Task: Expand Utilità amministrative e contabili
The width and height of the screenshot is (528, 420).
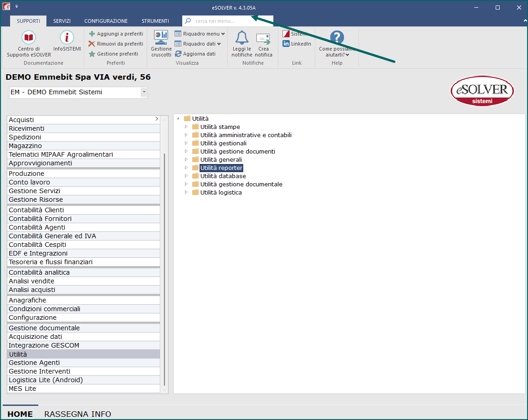Action: pyautogui.click(x=186, y=135)
